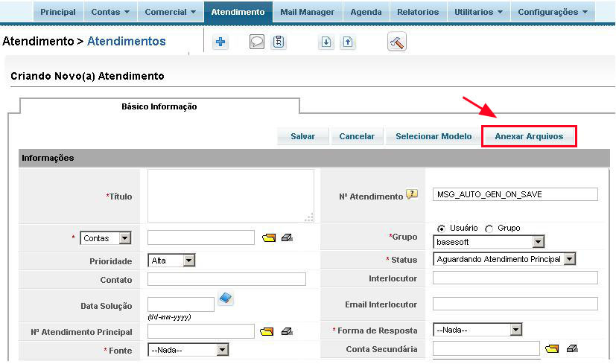Screen dimensions: 616x364
Task: Click the Nº Atendimento field MSG_AUTO_GEN_ON_SAVE
Action: (x=515, y=194)
